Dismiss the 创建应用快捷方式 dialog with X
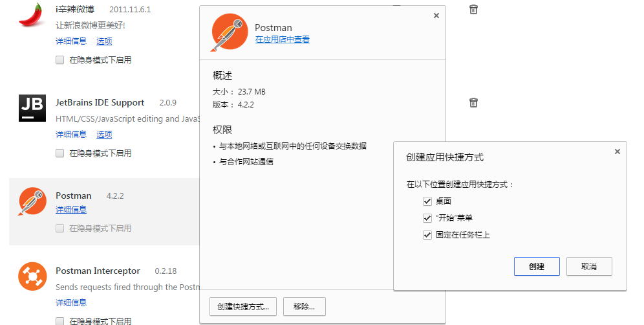 click(617, 151)
